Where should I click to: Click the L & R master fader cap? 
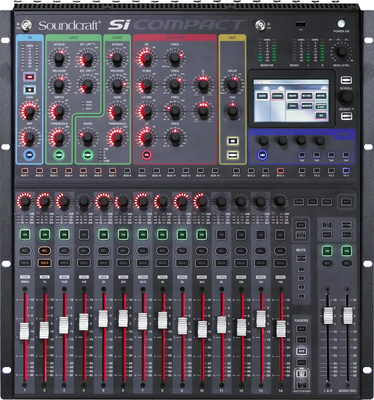(328, 316)
